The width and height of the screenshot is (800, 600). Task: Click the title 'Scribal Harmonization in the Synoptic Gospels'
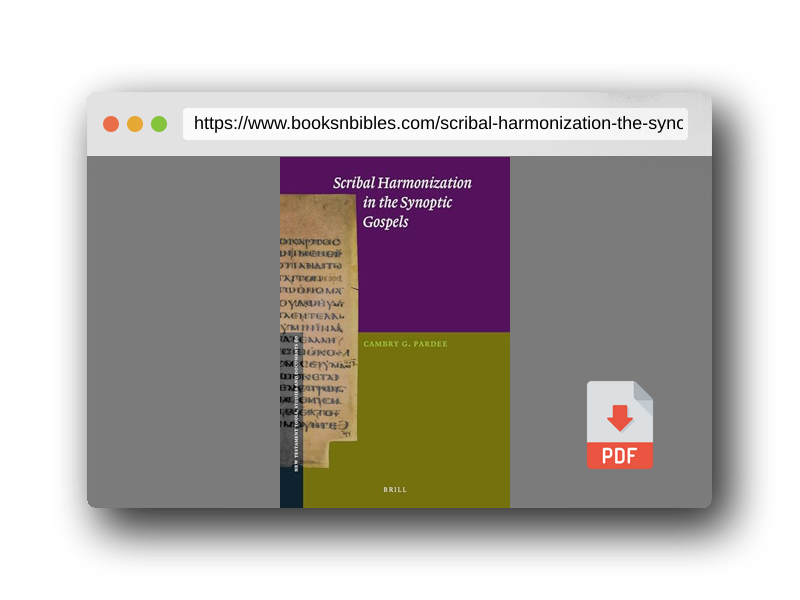(x=402, y=202)
